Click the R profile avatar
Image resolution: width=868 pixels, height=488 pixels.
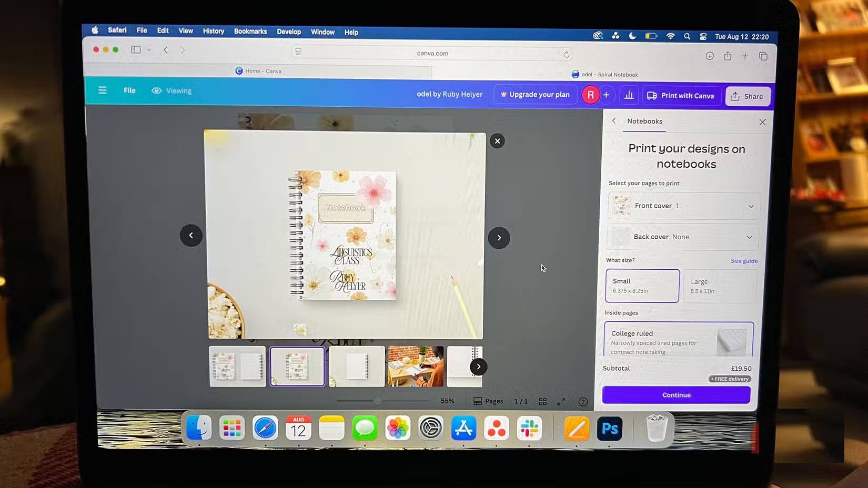(590, 95)
